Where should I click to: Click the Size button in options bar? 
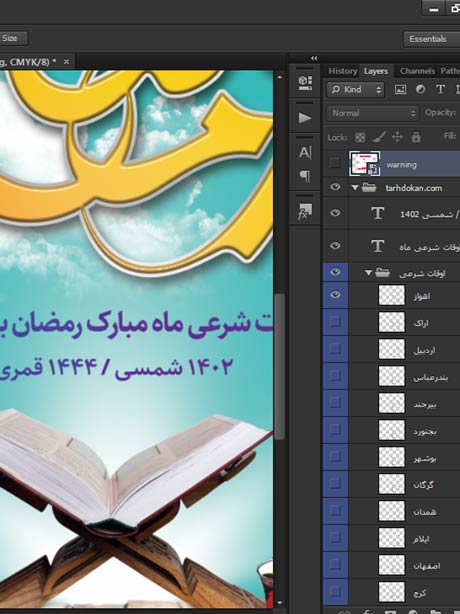coord(12,38)
